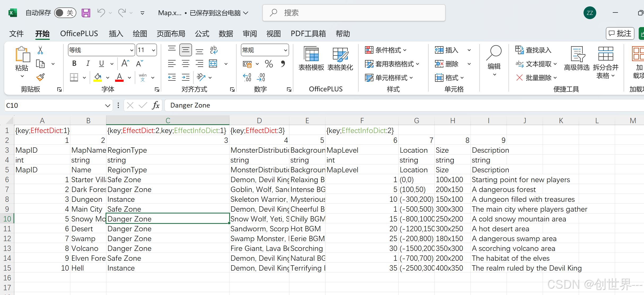Click the Copy icon in clipboard group
This screenshot has height=295, width=644.
(x=40, y=64)
